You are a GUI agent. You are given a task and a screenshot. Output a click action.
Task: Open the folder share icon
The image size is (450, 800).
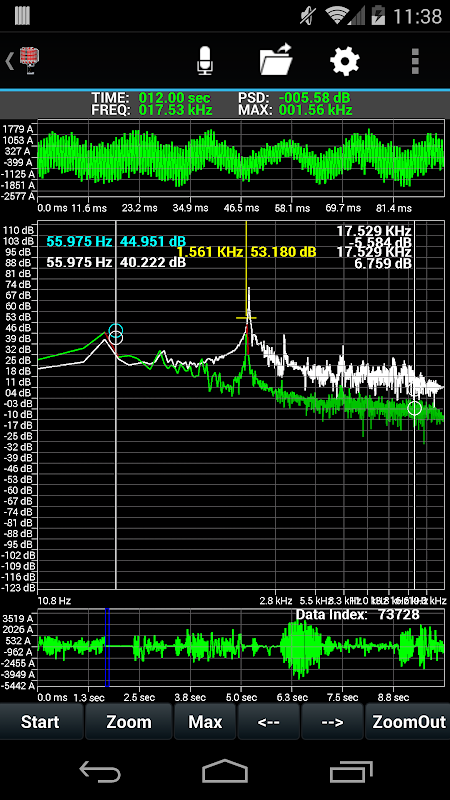[276, 60]
